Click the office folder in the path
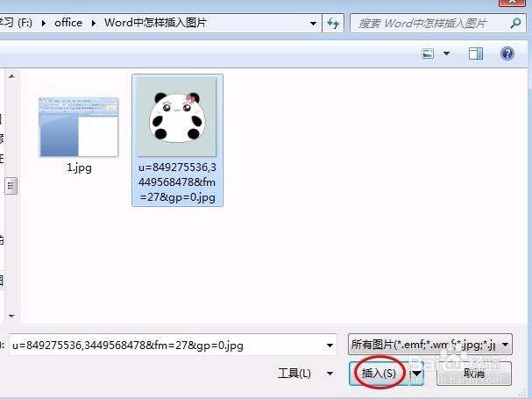 pos(68,23)
